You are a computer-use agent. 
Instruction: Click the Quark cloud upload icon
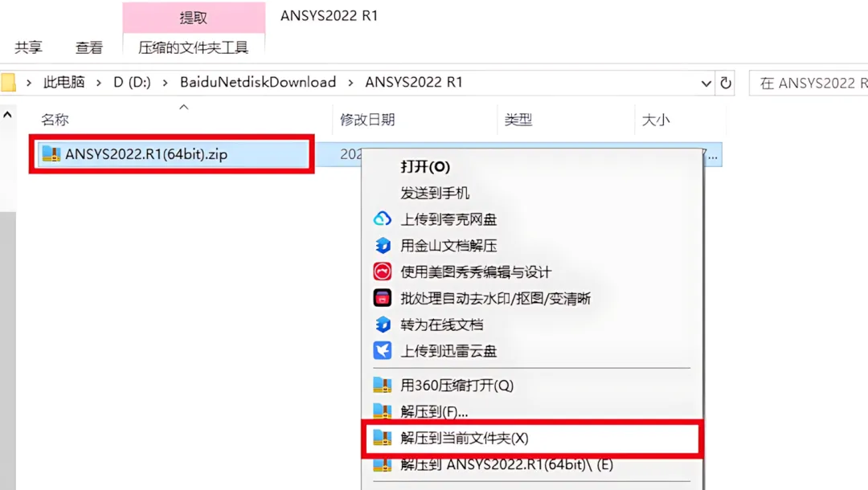(382, 219)
